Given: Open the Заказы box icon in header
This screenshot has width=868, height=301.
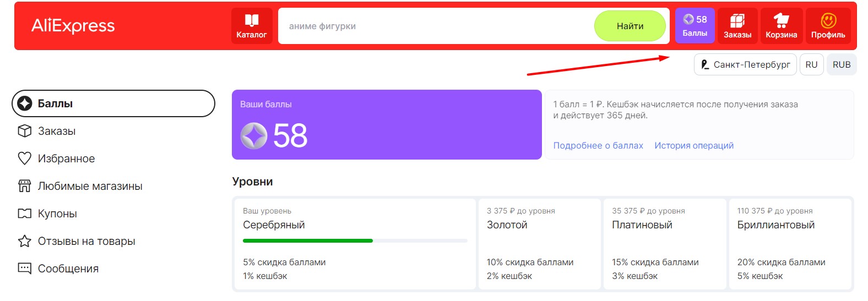Looking at the screenshot, I should [737, 21].
